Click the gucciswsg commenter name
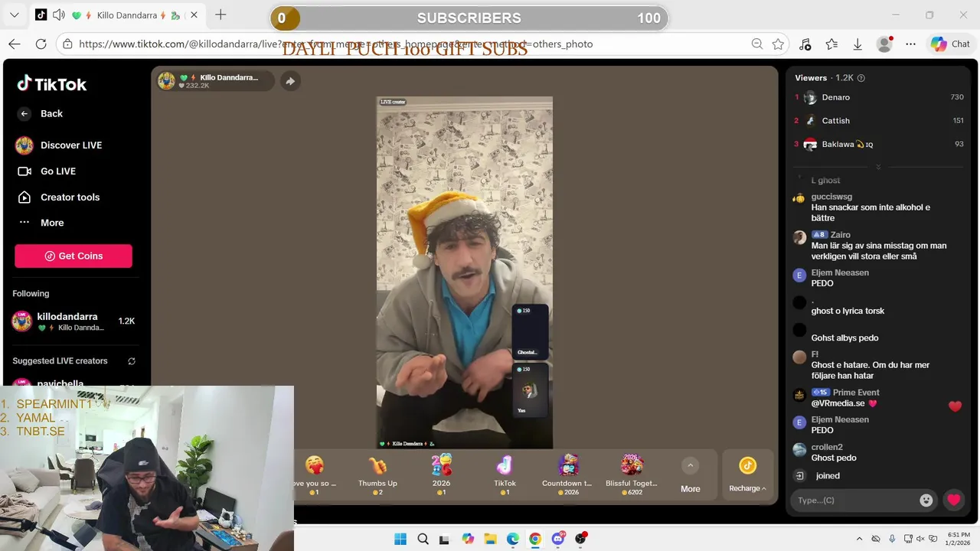Image resolution: width=980 pixels, height=551 pixels. [x=831, y=197]
